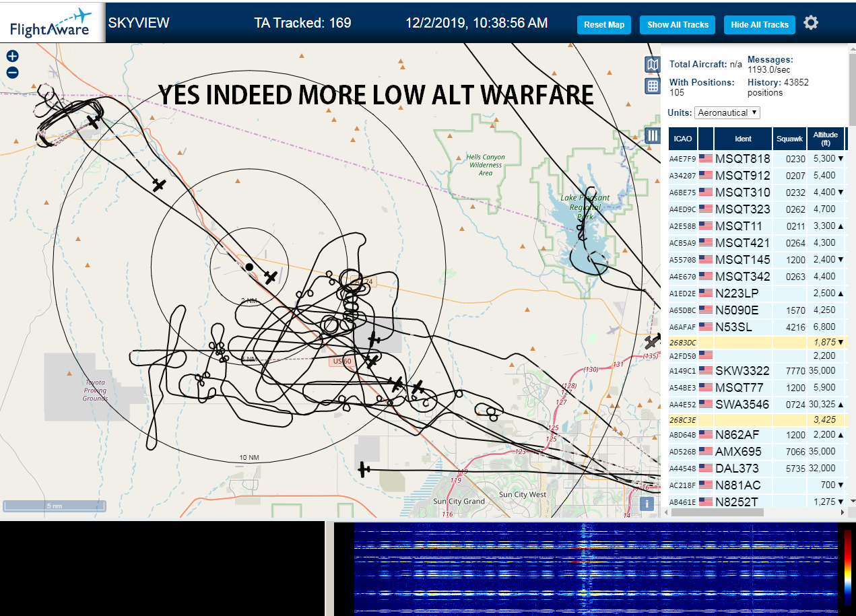Click the receiver location black dot
This screenshot has height=616, width=856.
(249, 267)
